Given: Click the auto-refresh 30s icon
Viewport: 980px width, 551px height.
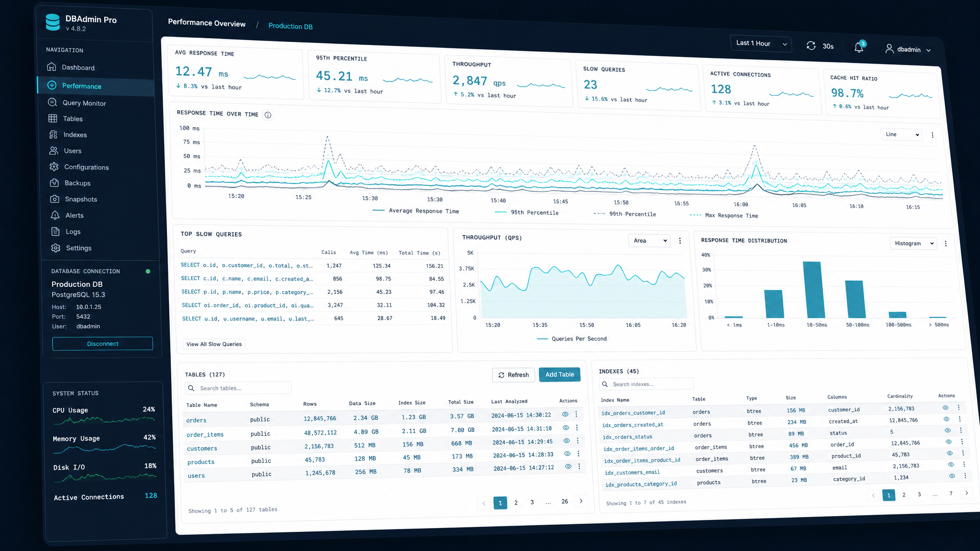Looking at the screenshot, I should pos(811,45).
